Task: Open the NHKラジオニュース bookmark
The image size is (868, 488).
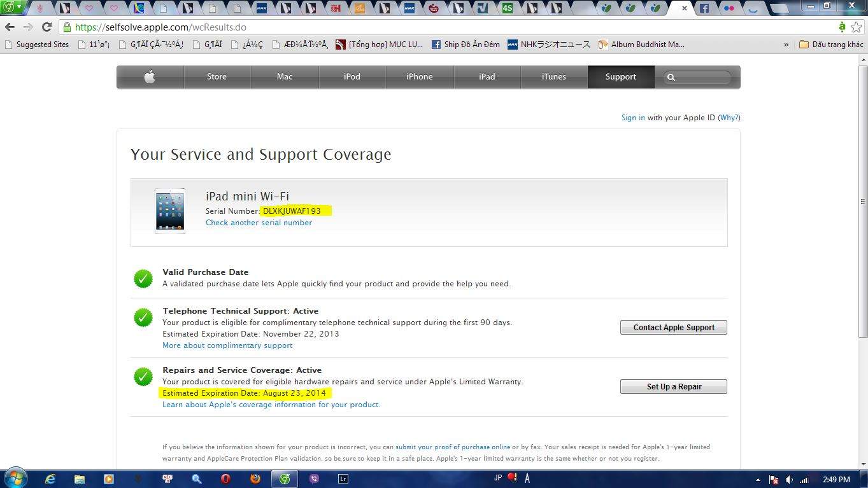Action: [549, 45]
